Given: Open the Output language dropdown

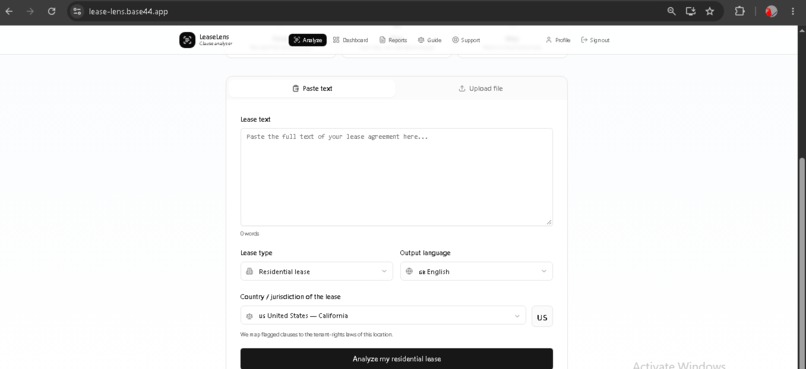Looking at the screenshot, I should 476,271.
